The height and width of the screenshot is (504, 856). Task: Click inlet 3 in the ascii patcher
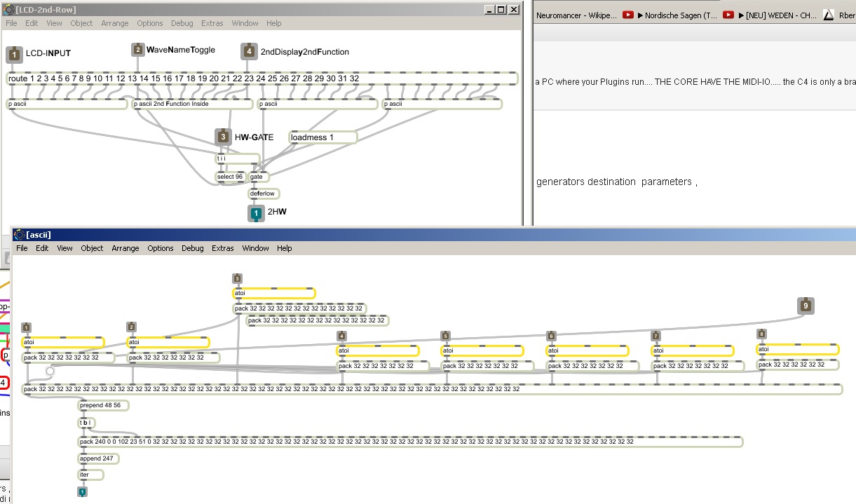click(237, 279)
